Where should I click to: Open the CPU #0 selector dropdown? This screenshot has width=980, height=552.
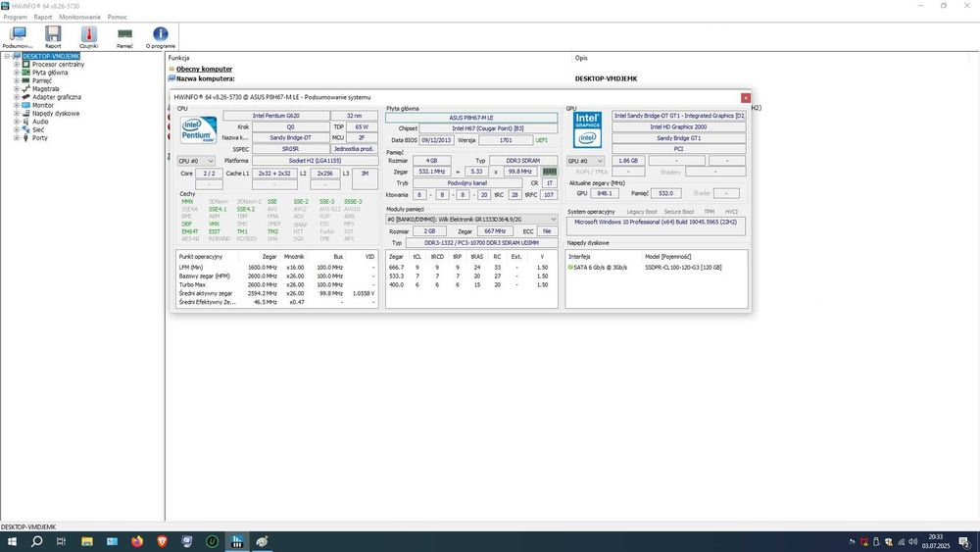pos(196,161)
